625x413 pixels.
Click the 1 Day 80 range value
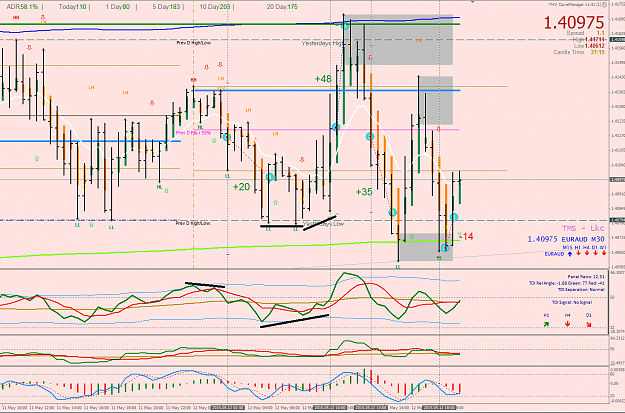pyautogui.click(x=118, y=7)
